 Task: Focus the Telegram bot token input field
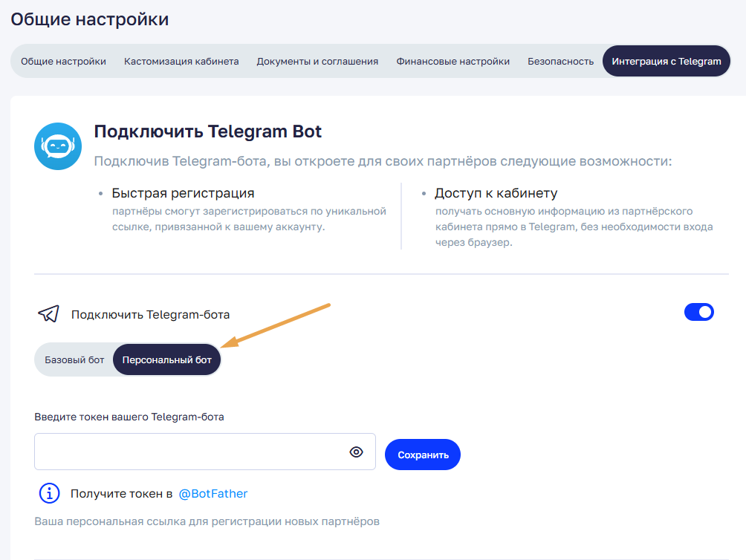coord(189,452)
